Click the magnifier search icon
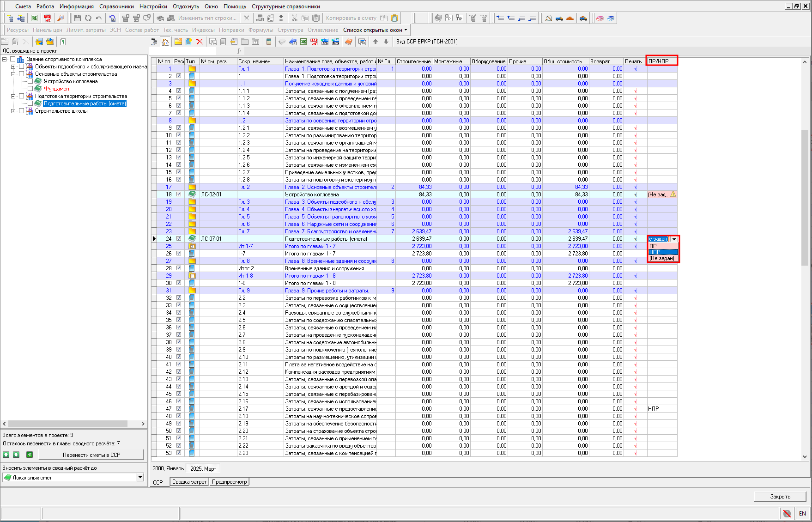This screenshot has width=812, height=522. click(61, 18)
